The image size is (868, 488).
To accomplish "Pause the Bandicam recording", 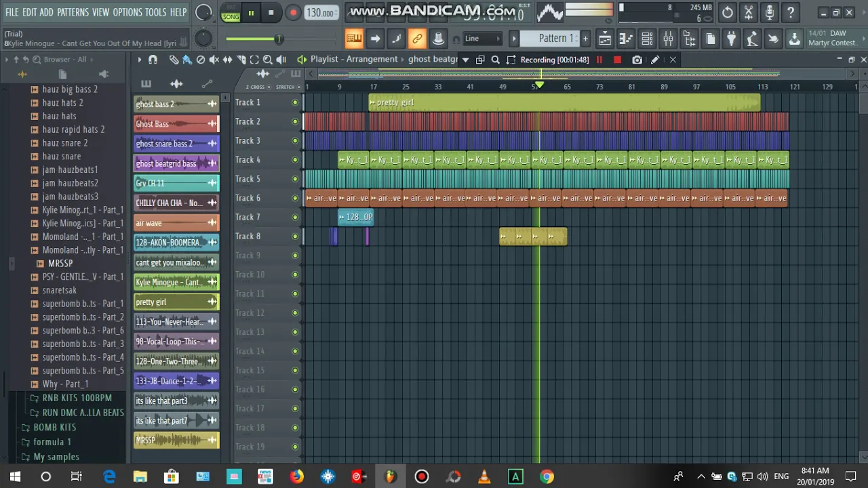I will tap(599, 60).
